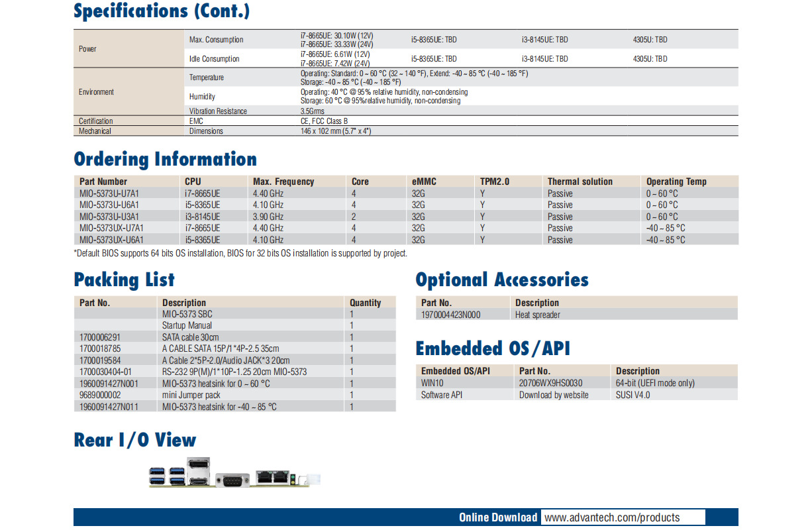The height and width of the screenshot is (532, 812).
Task: Select the "Certification" category label
Action: coord(96,121)
